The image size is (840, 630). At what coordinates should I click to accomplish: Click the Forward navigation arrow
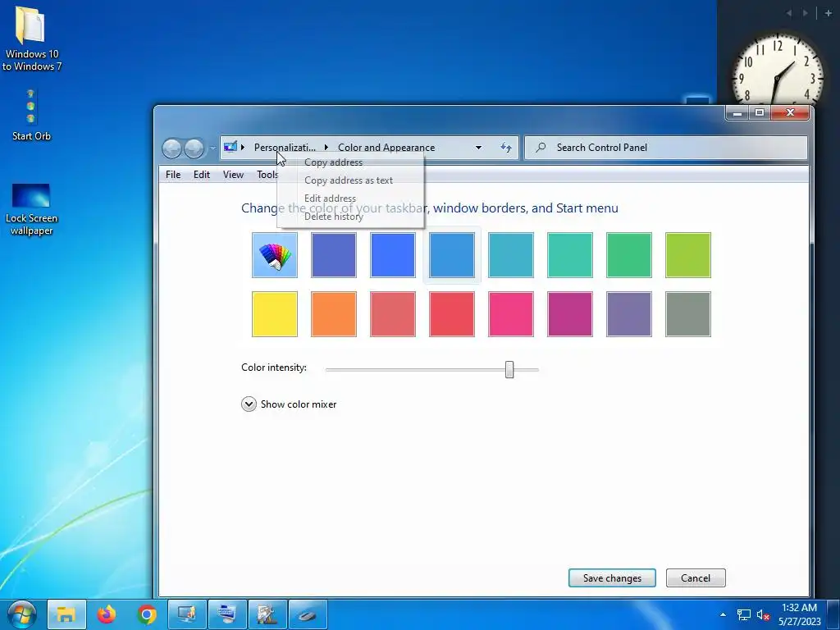tap(194, 148)
